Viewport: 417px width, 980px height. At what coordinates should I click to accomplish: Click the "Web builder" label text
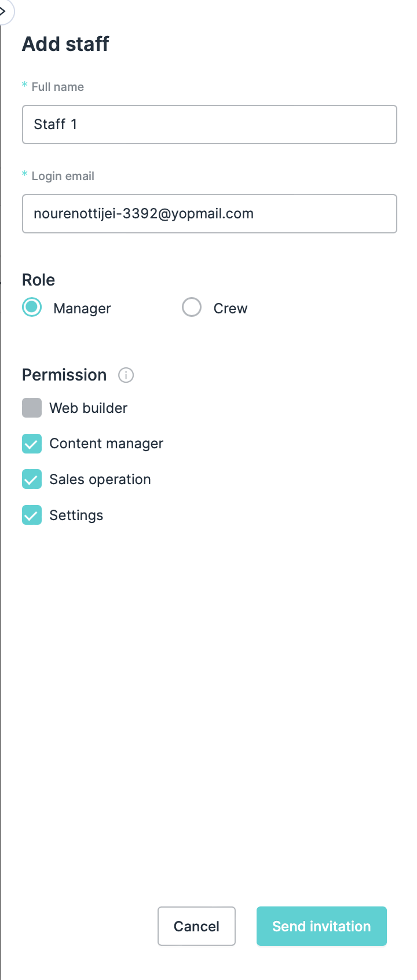pos(88,408)
